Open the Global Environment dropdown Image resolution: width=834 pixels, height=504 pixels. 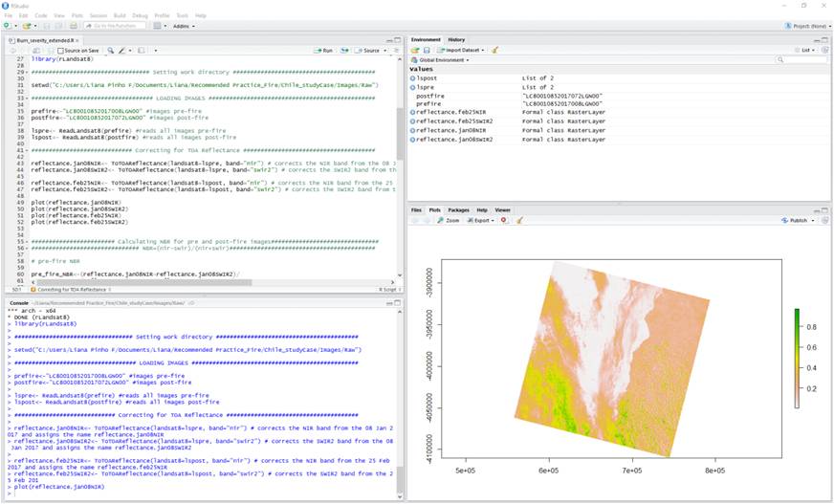[x=443, y=59]
